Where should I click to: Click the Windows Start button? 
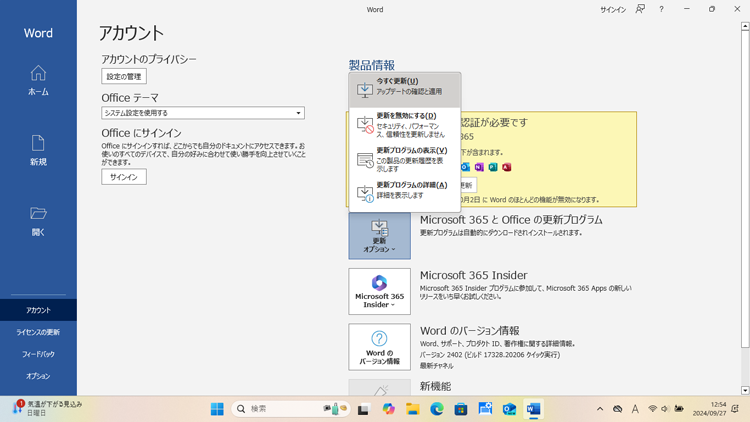tap(217, 409)
